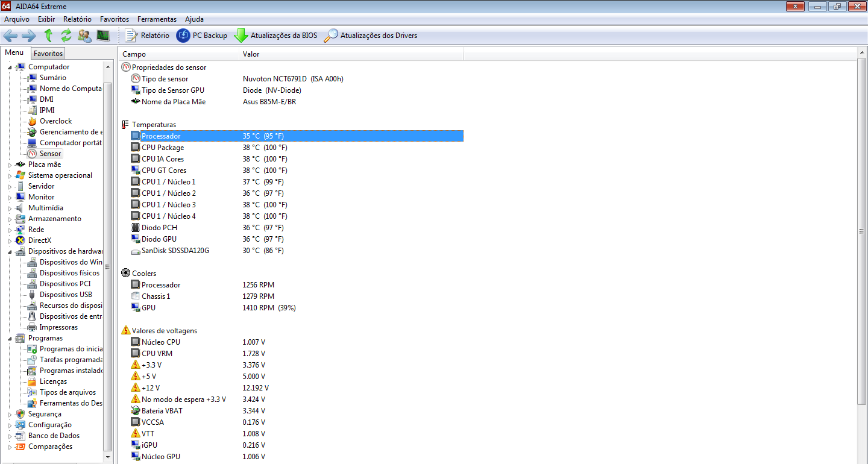The image size is (868, 464).
Task: Open the Arquivo menu
Action: tap(17, 19)
